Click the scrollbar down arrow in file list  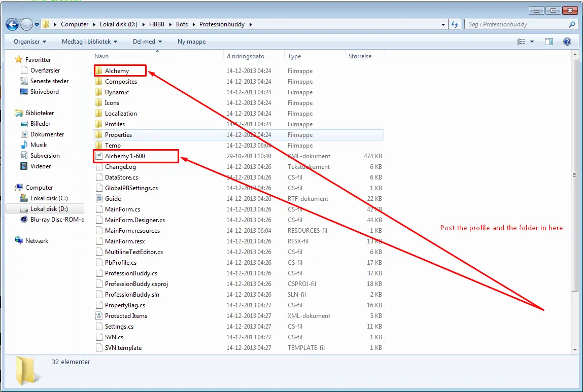(x=575, y=349)
